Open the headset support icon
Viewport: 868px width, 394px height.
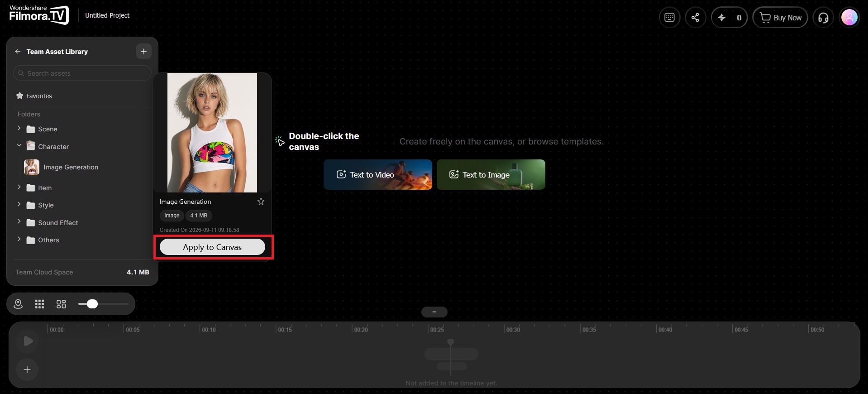823,18
